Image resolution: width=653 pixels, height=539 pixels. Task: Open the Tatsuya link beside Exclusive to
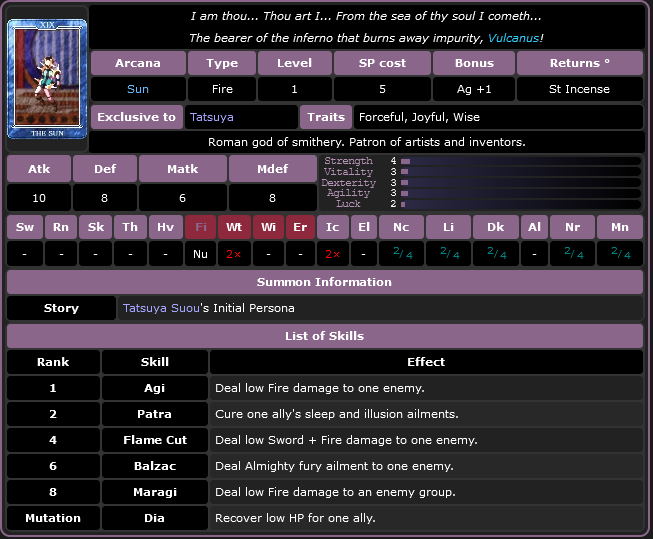point(211,117)
